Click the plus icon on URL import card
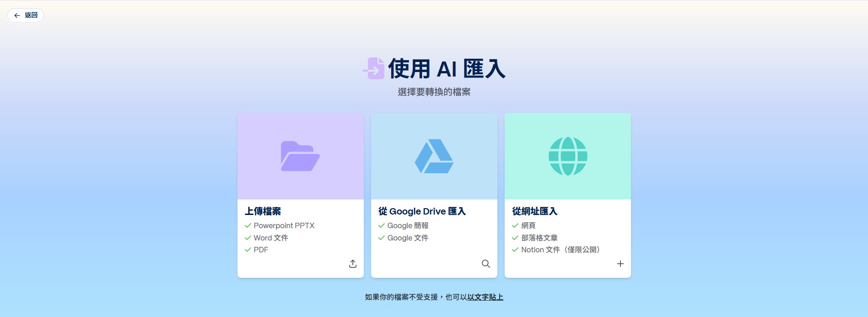 (620, 264)
